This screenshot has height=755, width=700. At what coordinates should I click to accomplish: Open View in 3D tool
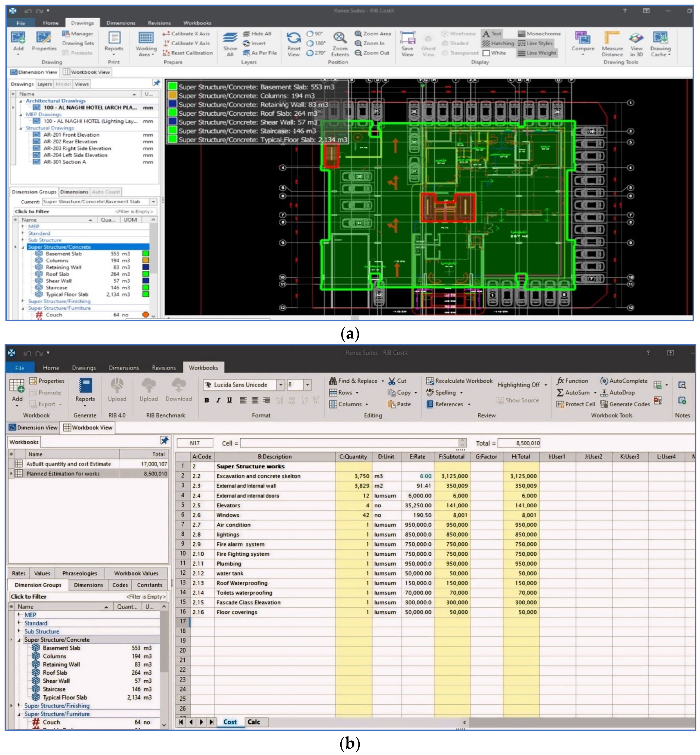pos(636,38)
